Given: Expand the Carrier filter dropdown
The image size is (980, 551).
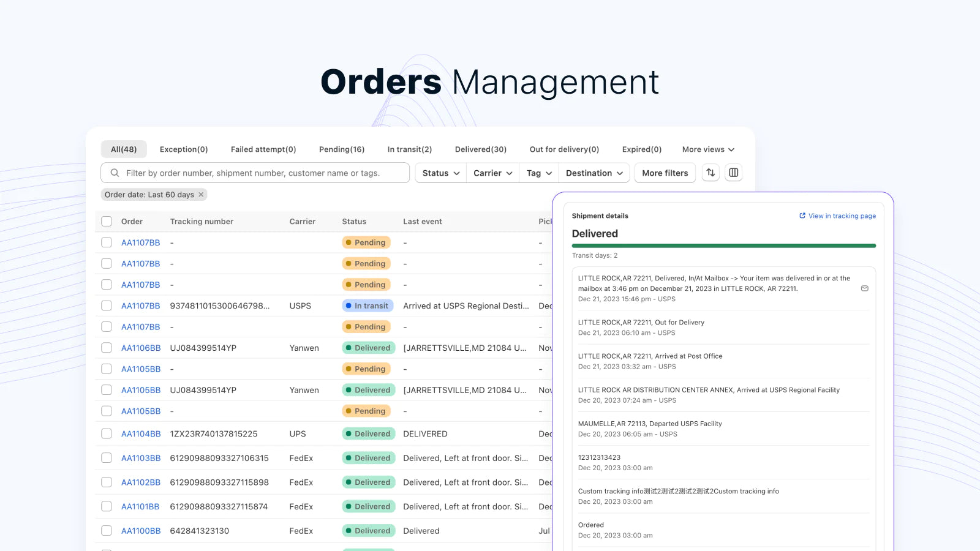Looking at the screenshot, I should click(492, 173).
